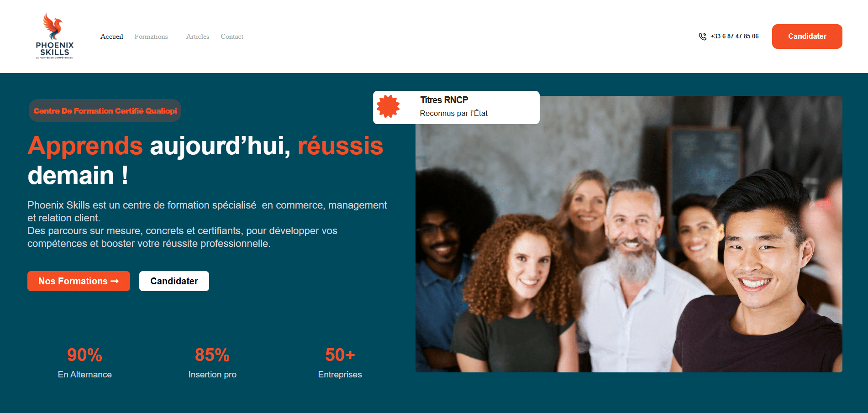The height and width of the screenshot is (413, 868).
Task: Click the Centre De Formation Certifié Qualiopi badge
Action: point(105,111)
